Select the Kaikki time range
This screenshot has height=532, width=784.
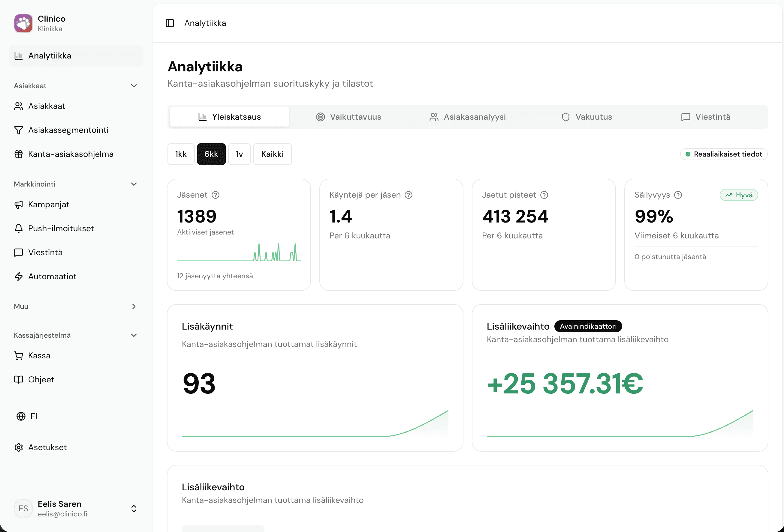pyautogui.click(x=272, y=154)
